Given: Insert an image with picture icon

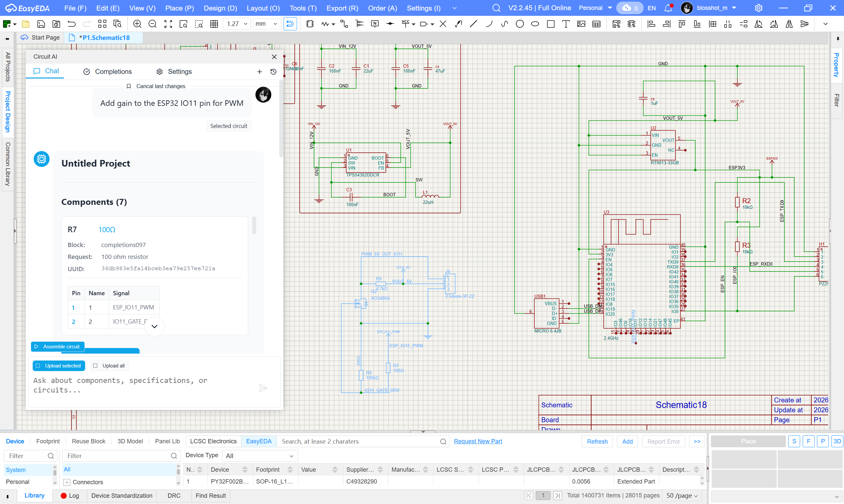Looking at the screenshot, I should pos(581,24).
